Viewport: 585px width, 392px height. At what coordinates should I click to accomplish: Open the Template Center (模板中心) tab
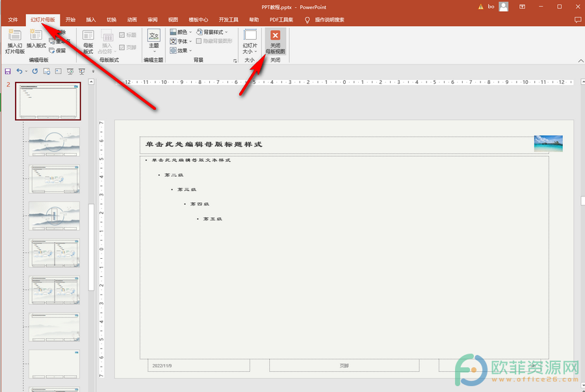(x=198, y=20)
